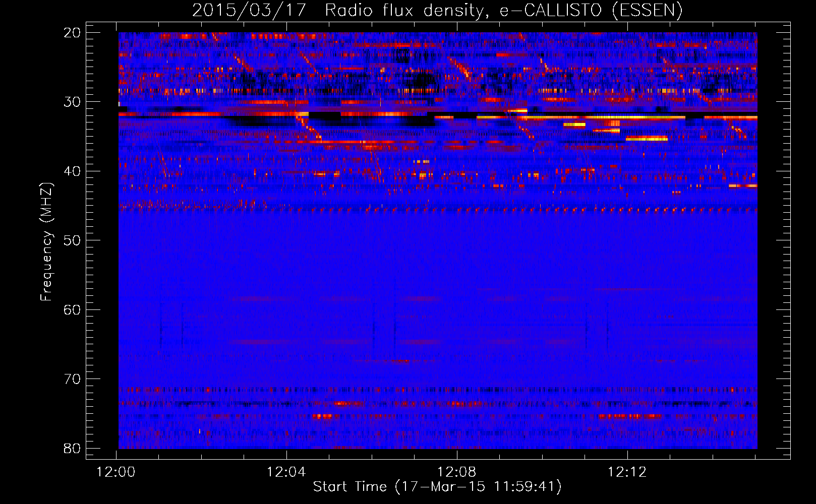816x504 pixels.
Task: Click the 20 frequency tick label
Action: [x=72, y=32]
